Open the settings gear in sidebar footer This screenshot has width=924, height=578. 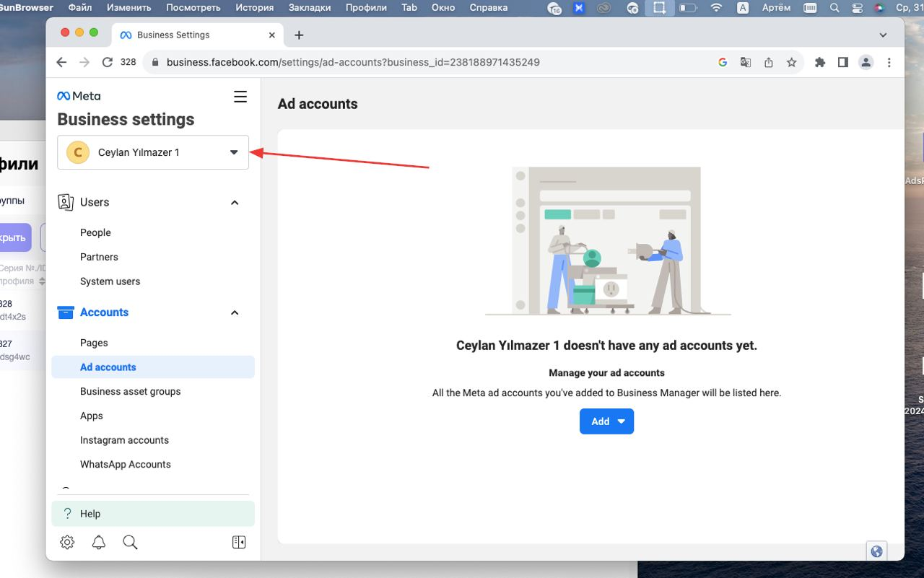(67, 542)
